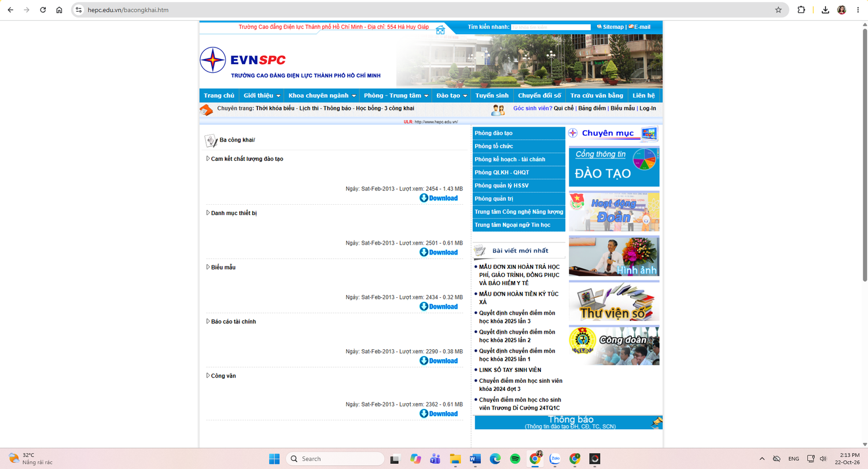The width and height of the screenshot is (868, 469).
Task: Open the browser Extensions puzzle icon
Action: coord(801,10)
